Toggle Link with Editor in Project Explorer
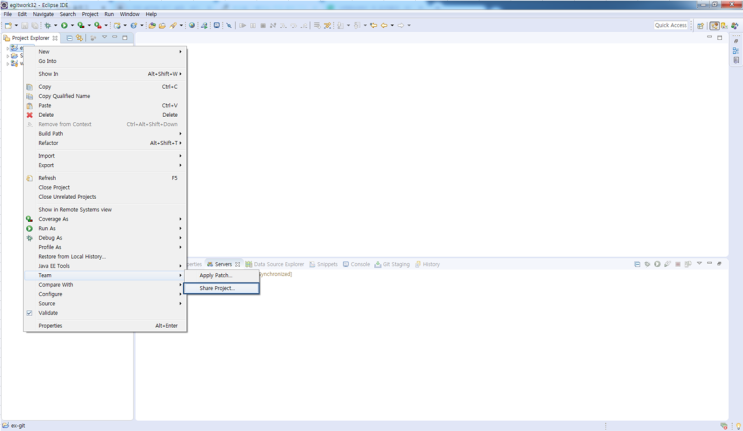This screenshot has height=431, width=743. pyautogui.click(x=80, y=38)
